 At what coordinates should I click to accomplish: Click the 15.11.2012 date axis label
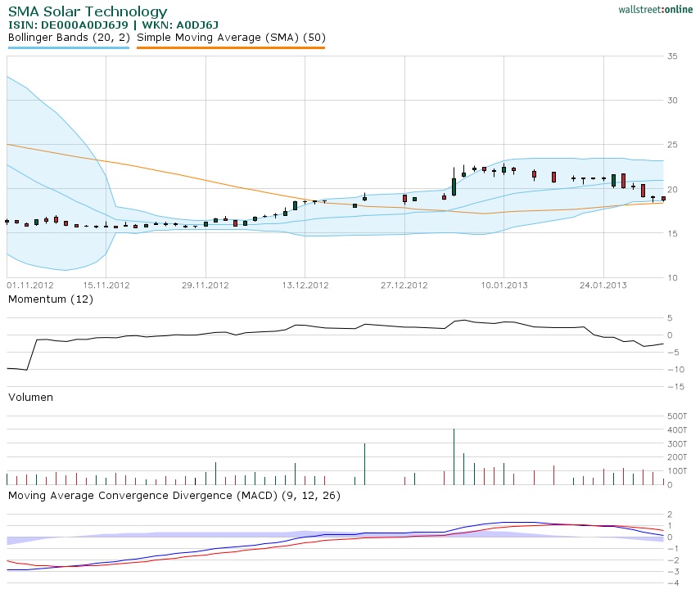coord(106,286)
